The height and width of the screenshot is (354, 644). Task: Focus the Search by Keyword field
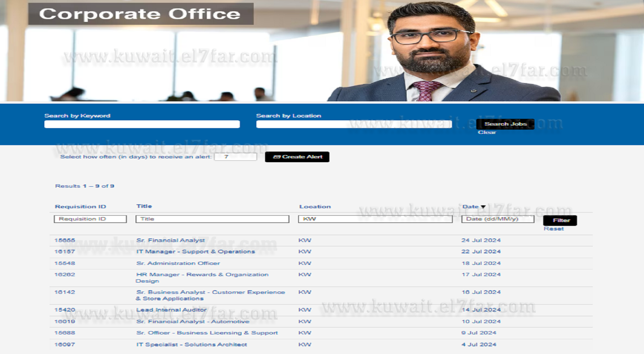(142, 124)
